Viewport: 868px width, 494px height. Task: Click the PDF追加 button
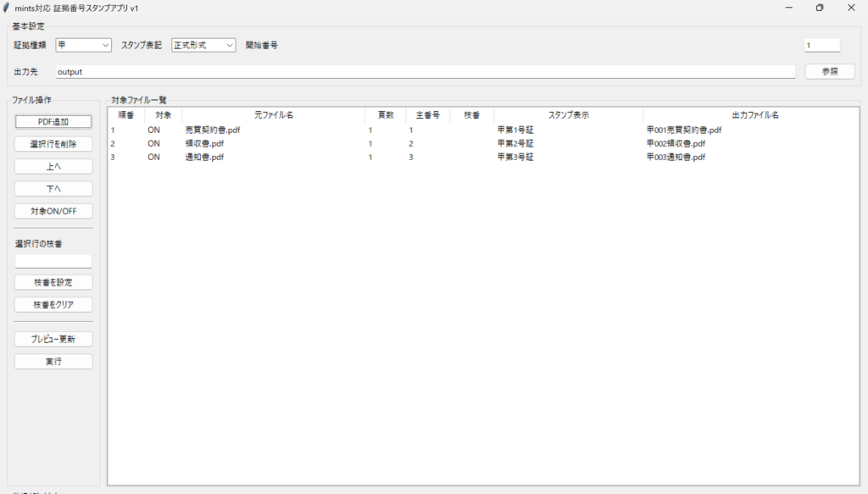tap(53, 122)
